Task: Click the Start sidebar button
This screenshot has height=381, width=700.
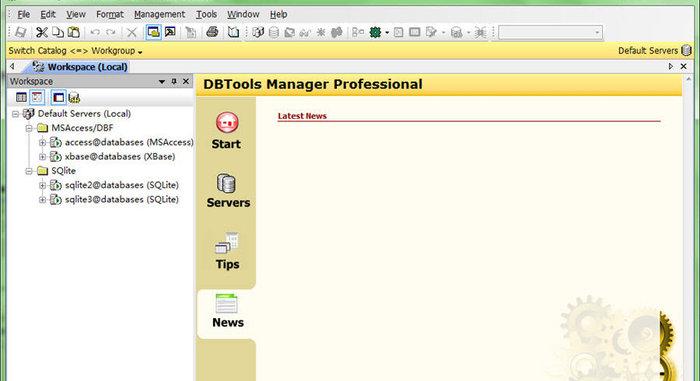Action: [226, 131]
